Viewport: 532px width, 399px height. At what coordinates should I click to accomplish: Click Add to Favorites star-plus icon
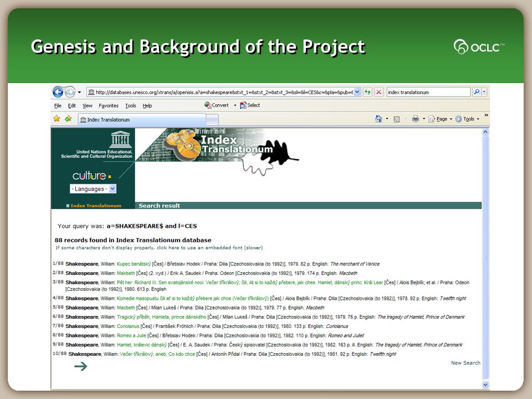pyautogui.click(x=68, y=119)
